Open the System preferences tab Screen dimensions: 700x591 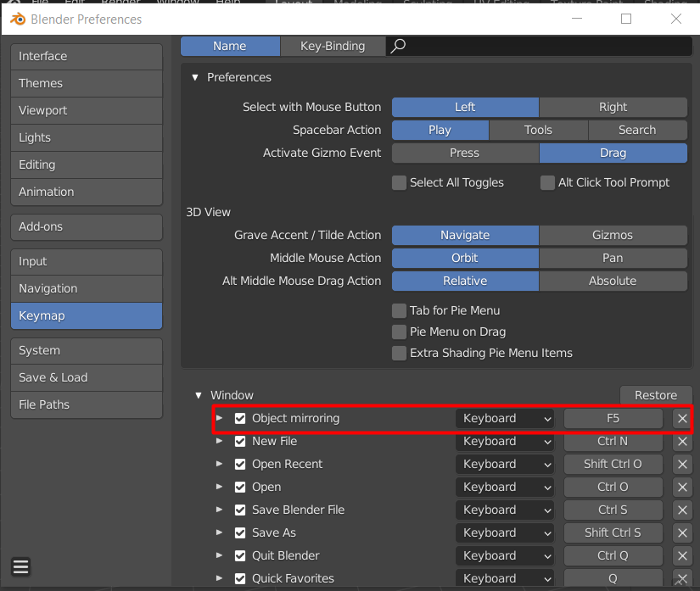click(87, 350)
